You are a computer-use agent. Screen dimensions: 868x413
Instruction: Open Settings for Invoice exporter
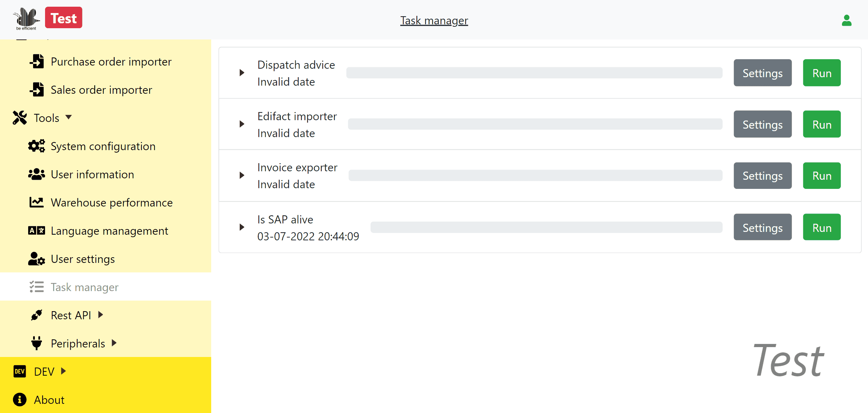coord(763,176)
